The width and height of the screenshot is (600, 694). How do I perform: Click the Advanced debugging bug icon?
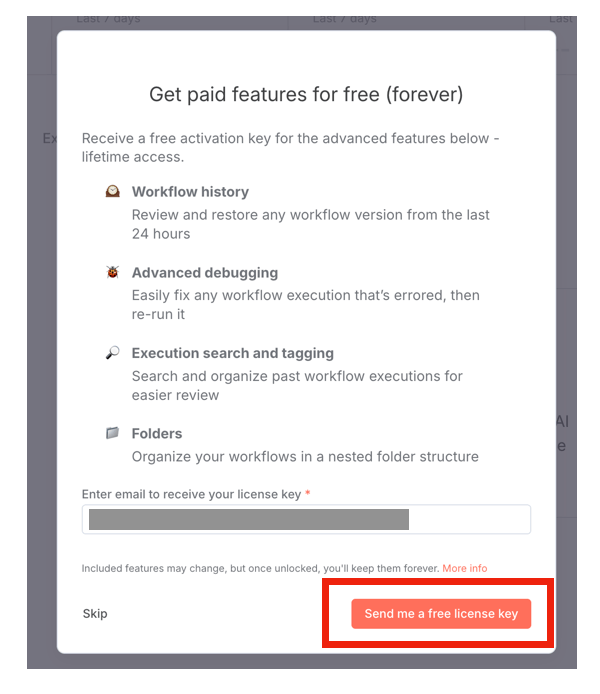click(x=113, y=272)
